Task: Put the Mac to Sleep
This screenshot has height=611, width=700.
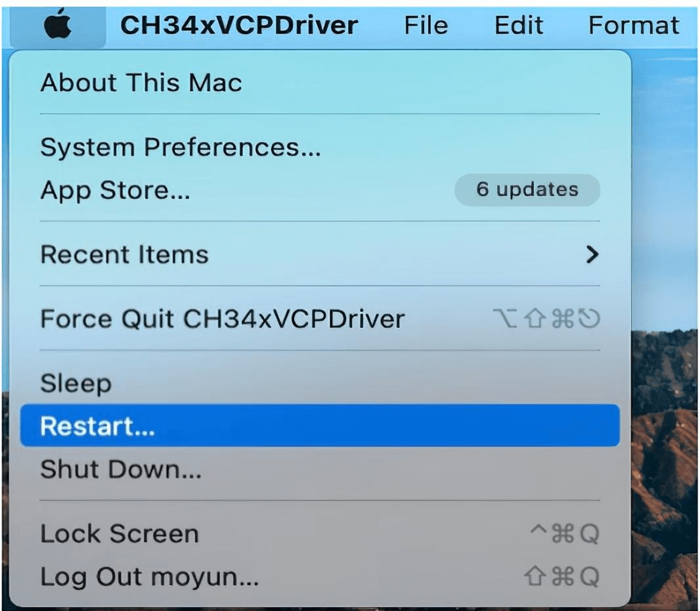Action: [x=76, y=383]
